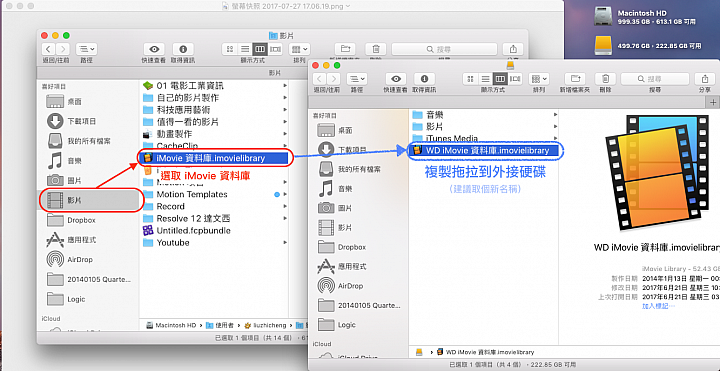The image size is (720, 371).
Task: Open Path dropdown in front window toolbar
Action: point(357,79)
